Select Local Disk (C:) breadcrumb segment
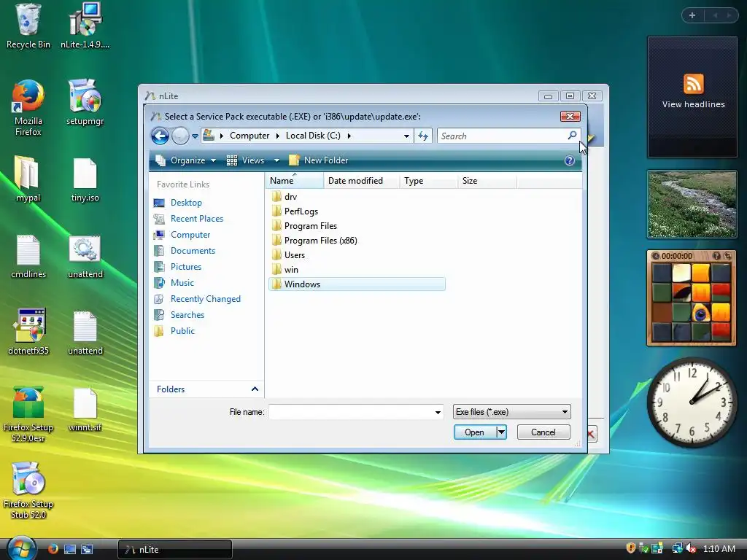747x560 pixels. pos(313,136)
